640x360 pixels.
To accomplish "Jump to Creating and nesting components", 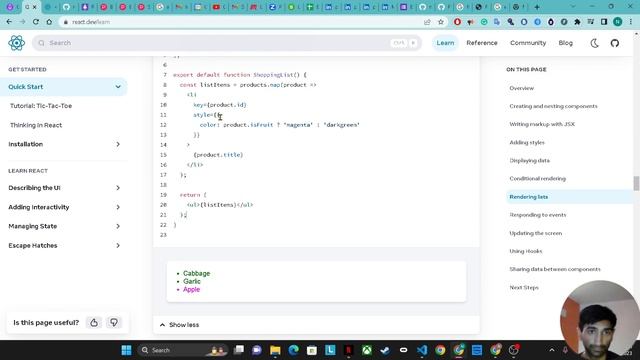I will (x=553, y=106).
